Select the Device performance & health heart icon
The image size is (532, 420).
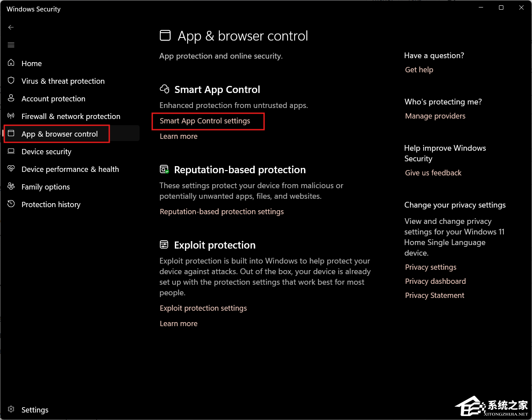11,169
